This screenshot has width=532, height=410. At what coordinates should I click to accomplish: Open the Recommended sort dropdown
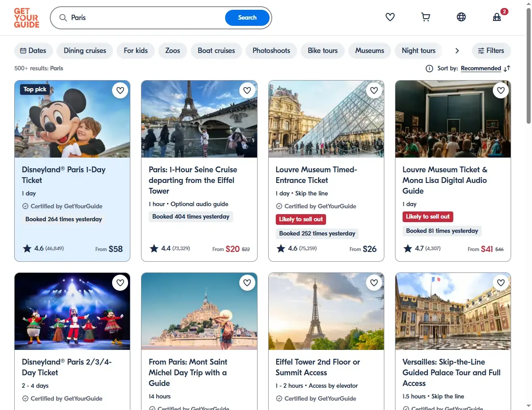coord(481,68)
